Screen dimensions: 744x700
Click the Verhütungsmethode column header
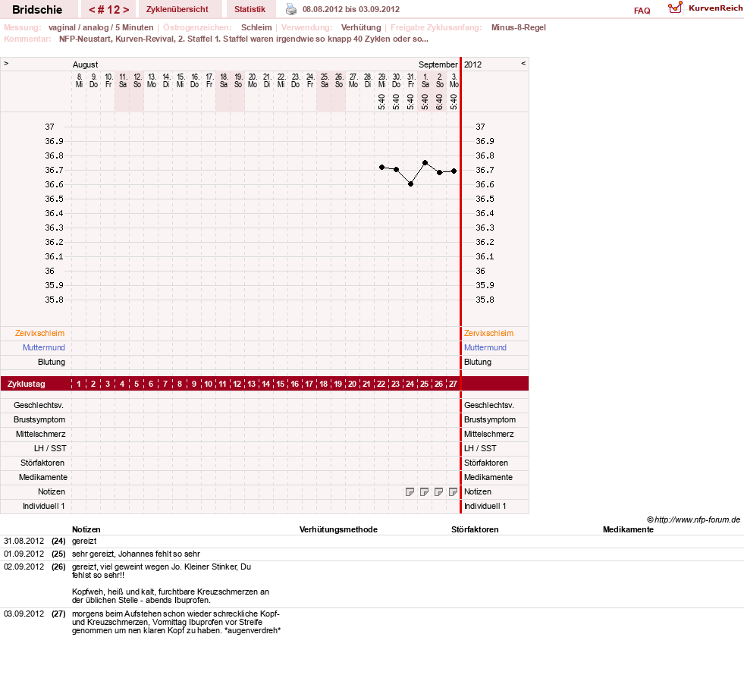338,529
